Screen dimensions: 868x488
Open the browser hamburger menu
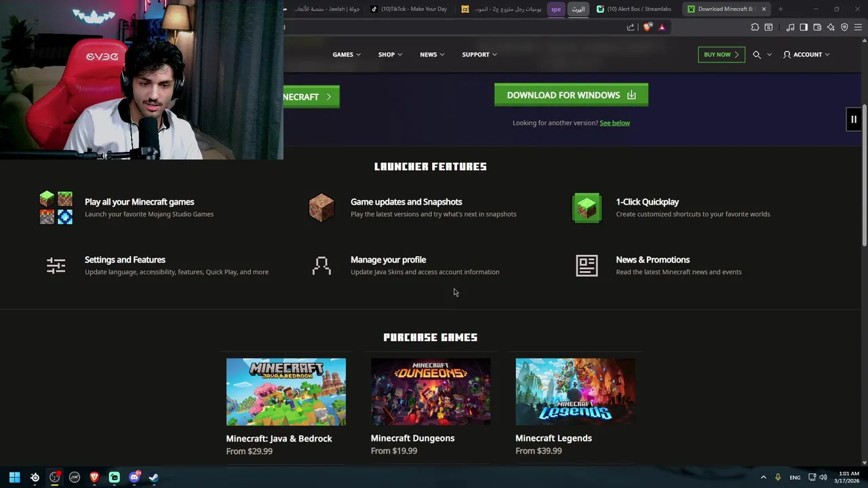click(x=858, y=27)
